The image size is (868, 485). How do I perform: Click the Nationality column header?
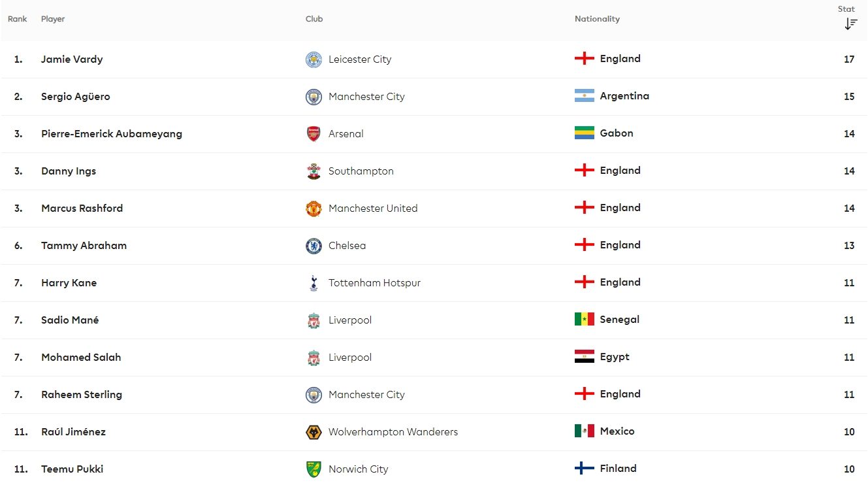(x=597, y=19)
